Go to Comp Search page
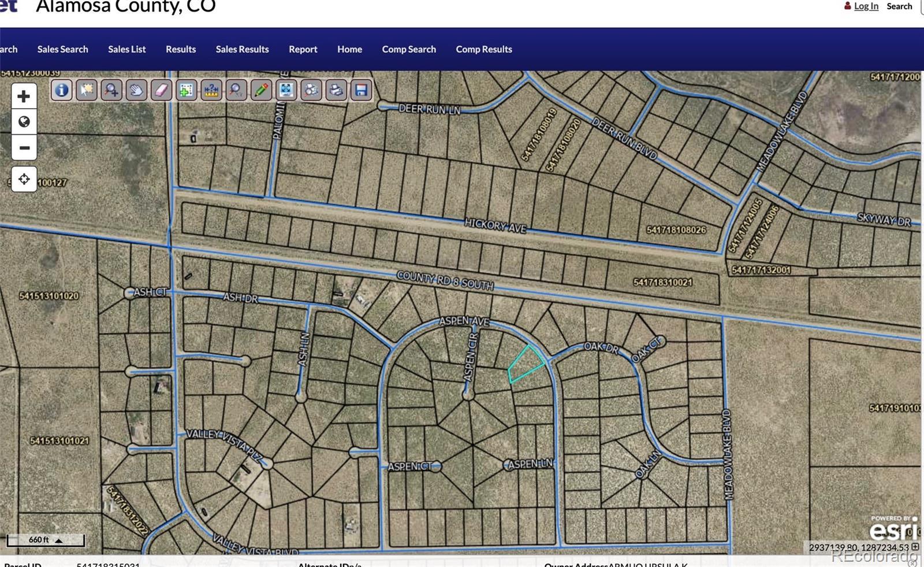This screenshot has width=924, height=567. click(409, 49)
